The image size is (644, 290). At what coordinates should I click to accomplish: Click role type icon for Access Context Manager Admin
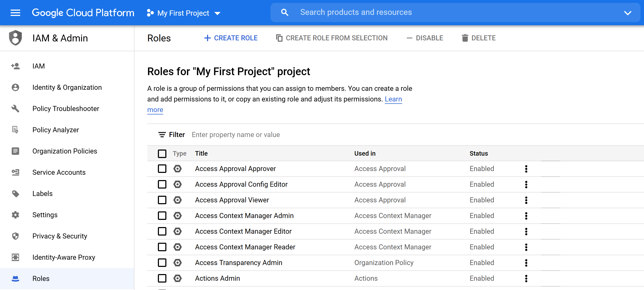click(x=178, y=216)
